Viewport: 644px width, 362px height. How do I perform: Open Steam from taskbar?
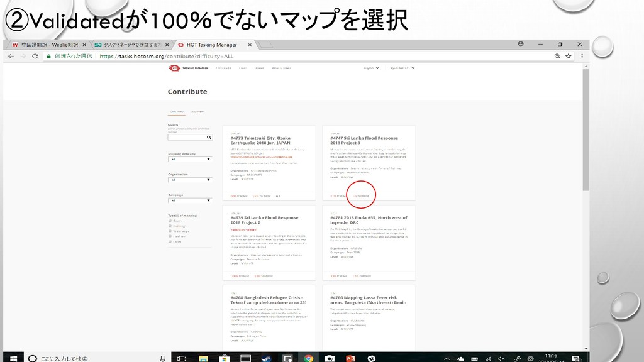267,358
